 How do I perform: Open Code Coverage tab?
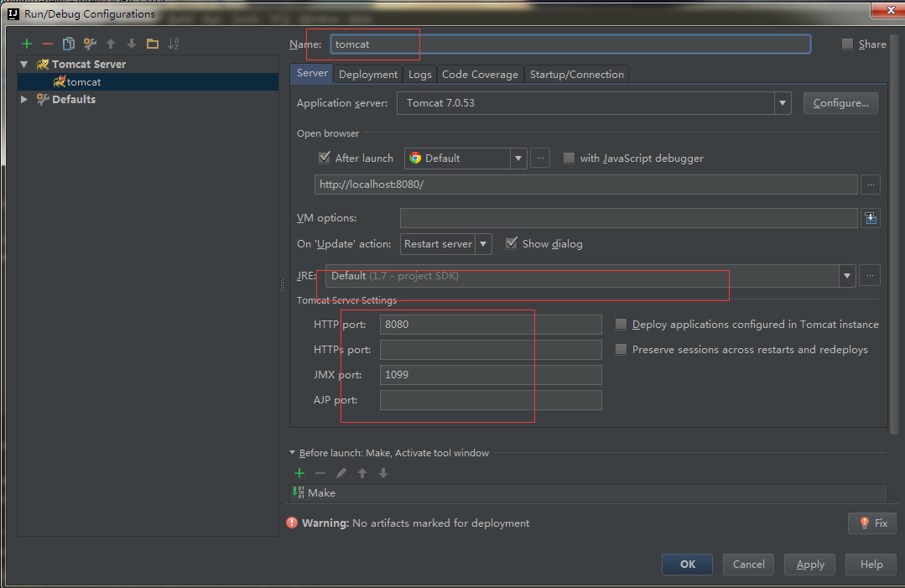coord(481,75)
